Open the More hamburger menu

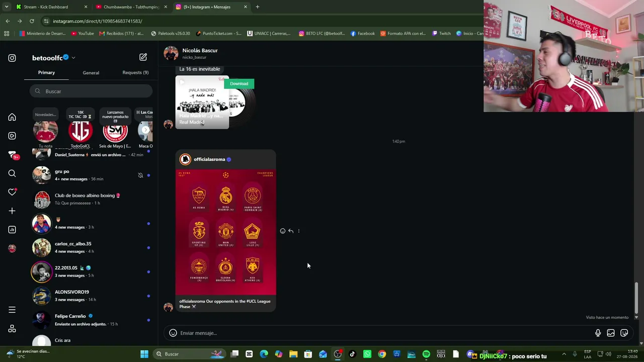[12, 310]
